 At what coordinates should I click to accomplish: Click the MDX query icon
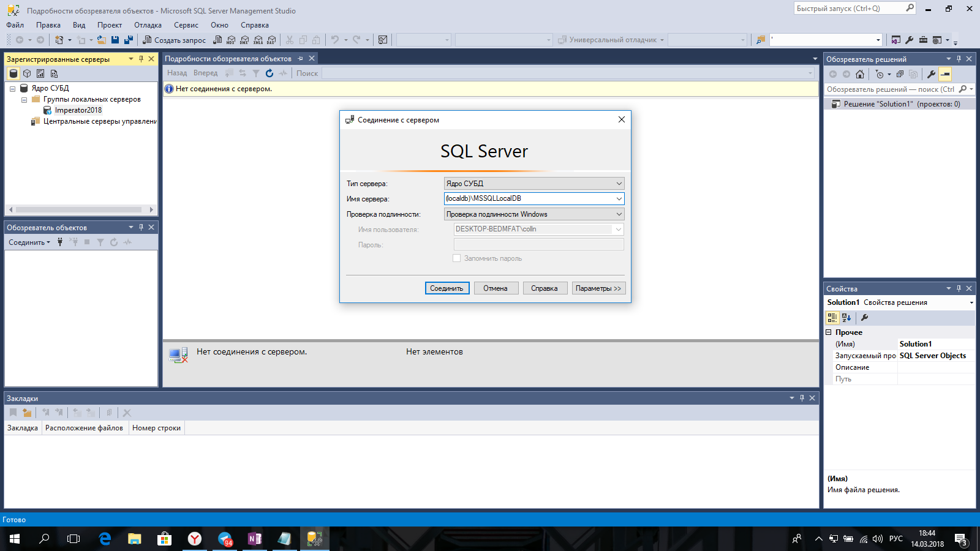(x=231, y=40)
